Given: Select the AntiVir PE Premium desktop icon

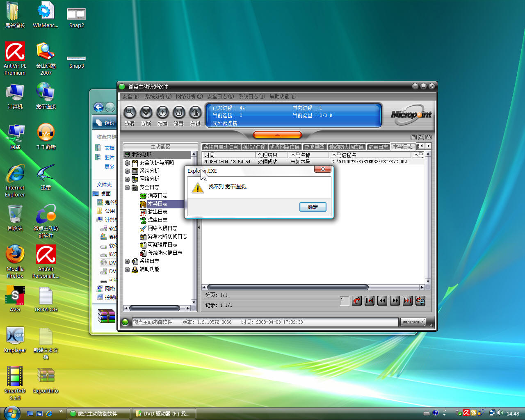Looking at the screenshot, I should pos(15,59).
